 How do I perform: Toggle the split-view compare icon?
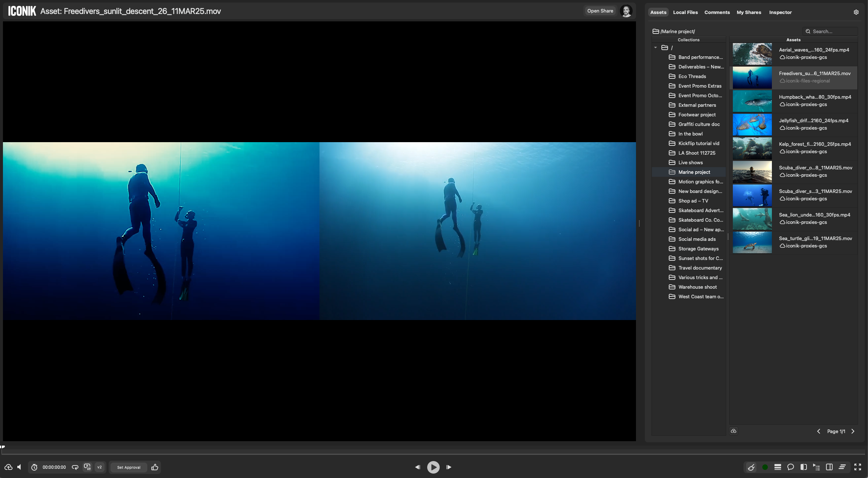[804, 467]
